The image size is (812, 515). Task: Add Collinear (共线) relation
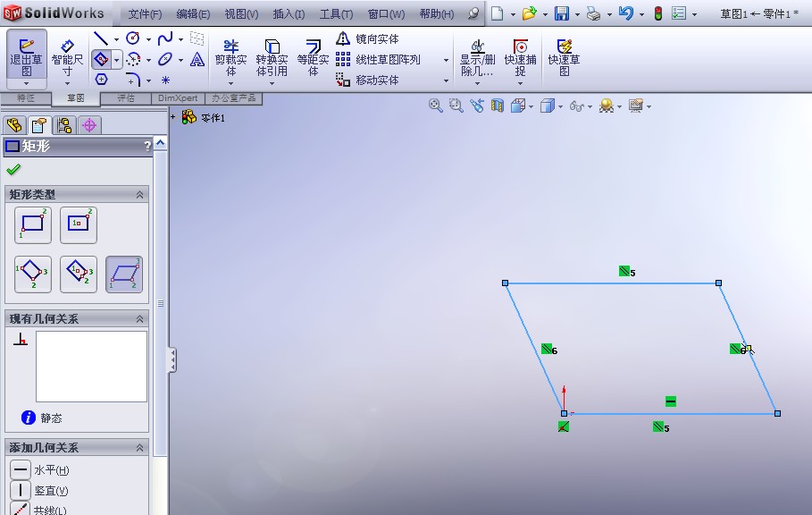[x=38, y=510]
